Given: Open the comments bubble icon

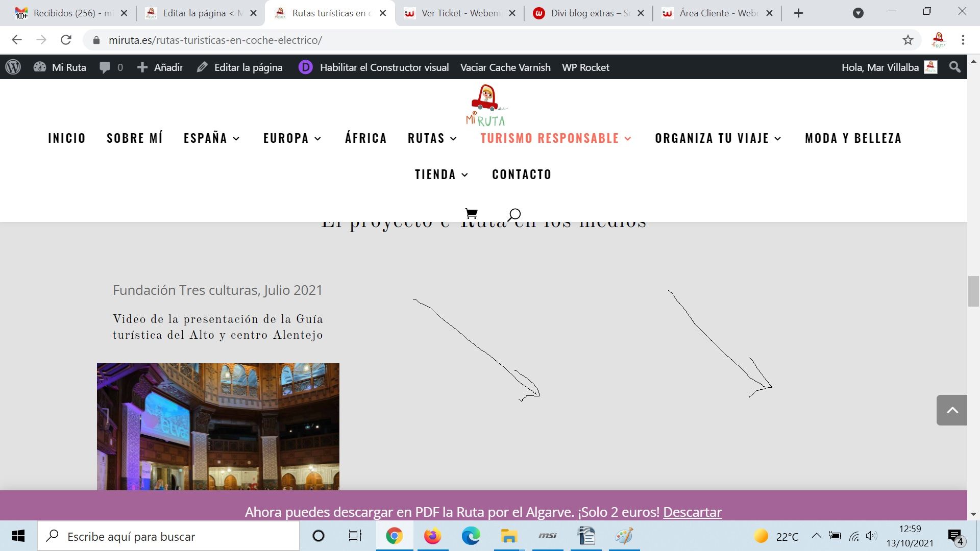Looking at the screenshot, I should (105, 67).
